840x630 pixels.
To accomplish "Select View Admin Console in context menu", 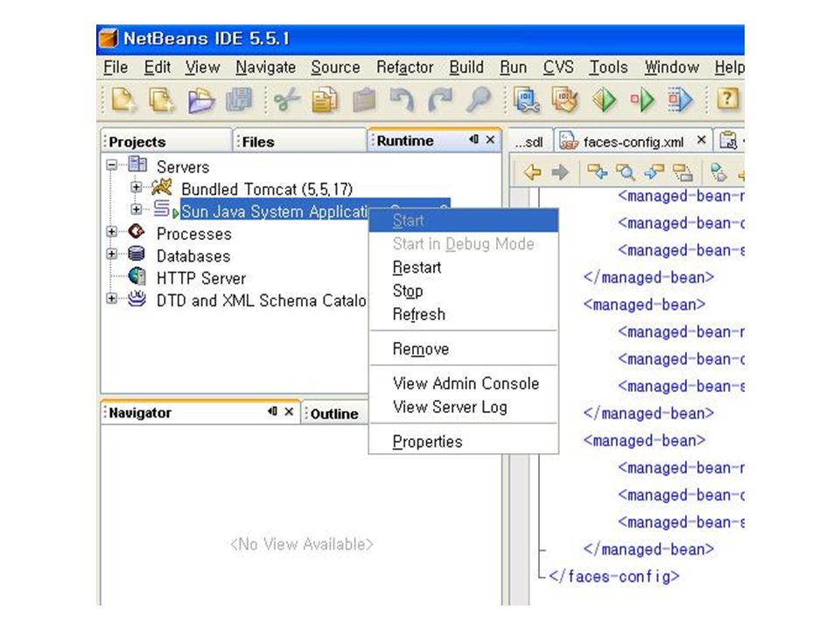I will pos(464,383).
